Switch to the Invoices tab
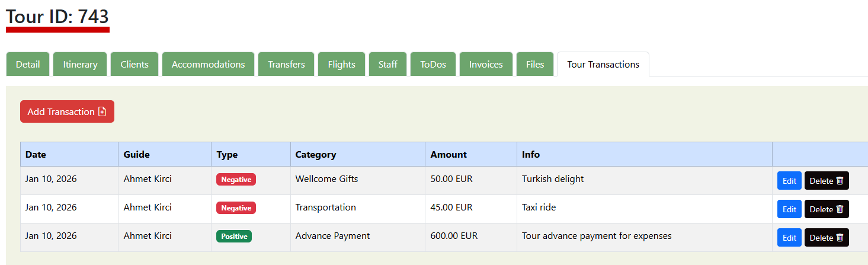Viewport: 868px width, 265px height. point(486,64)
